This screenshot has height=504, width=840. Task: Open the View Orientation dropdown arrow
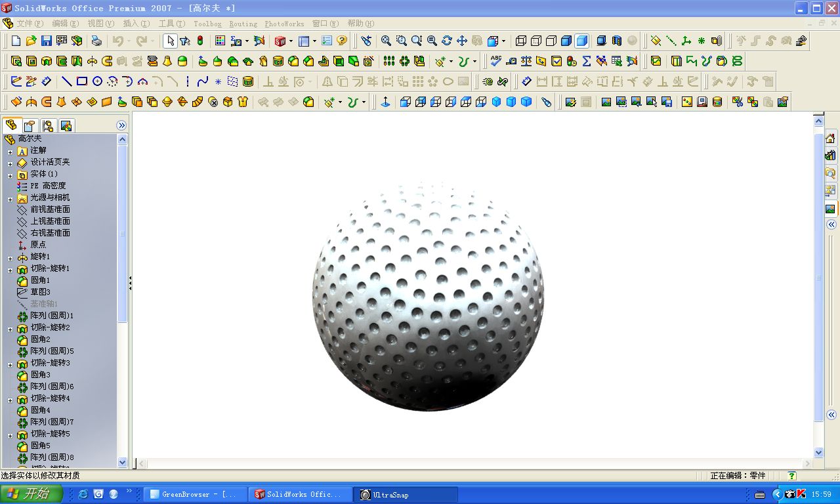[503, 41]
